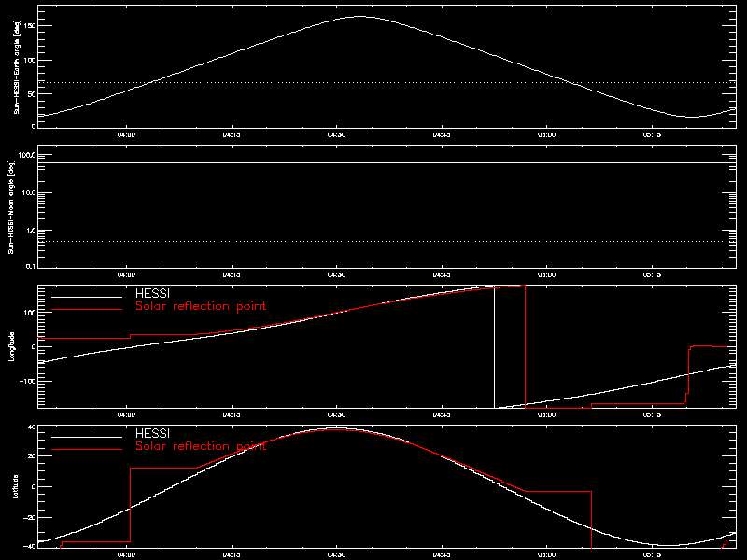Click 05:00 time label under Longitude plot
Image resolution: width=747 pixels, height=560 pixels.
click(x=547, y=414)
